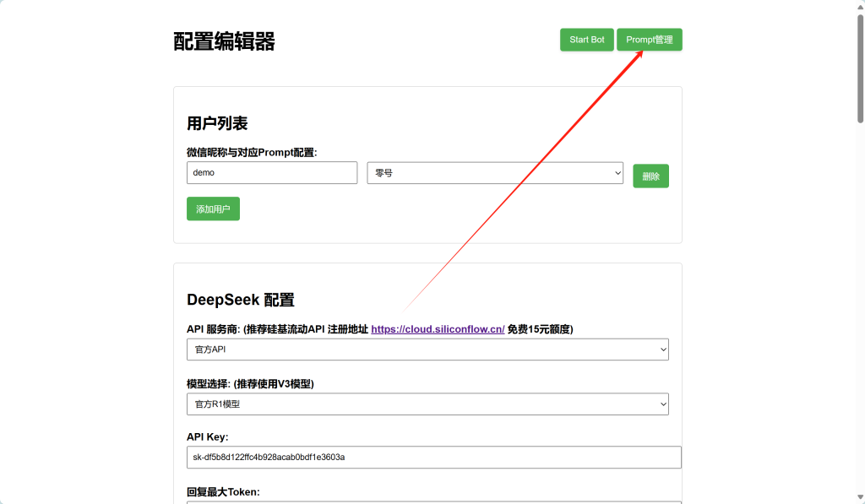Delete the demo user with 删除 button
This screenshot has width=865, height=504.
click(650, 176)
